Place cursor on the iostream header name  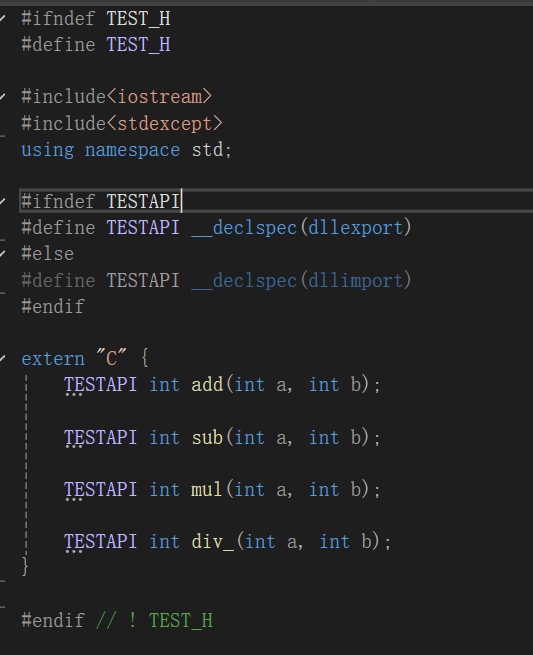[160, 97]
